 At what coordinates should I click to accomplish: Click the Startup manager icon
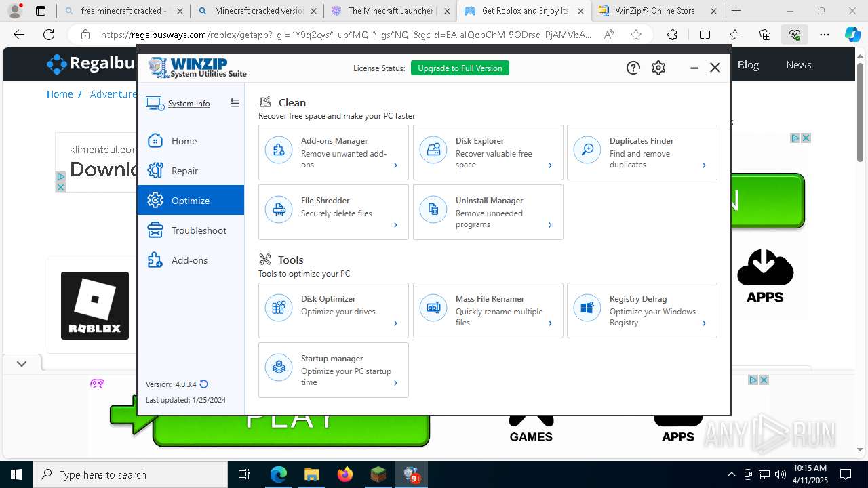(279, 368)
